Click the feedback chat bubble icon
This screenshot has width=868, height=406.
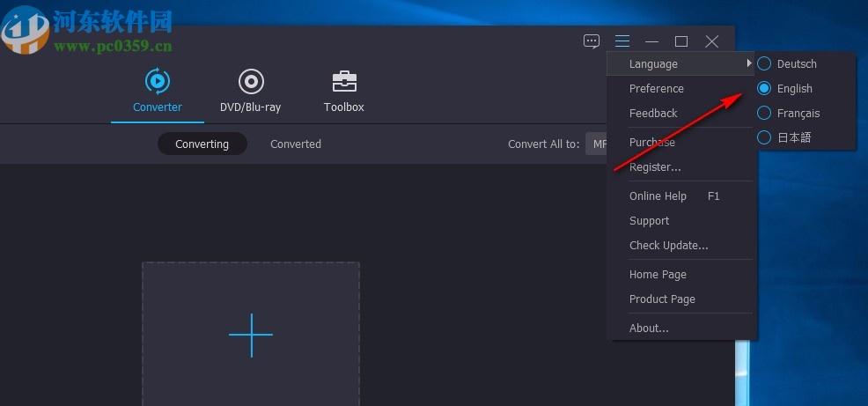point(592,41)
